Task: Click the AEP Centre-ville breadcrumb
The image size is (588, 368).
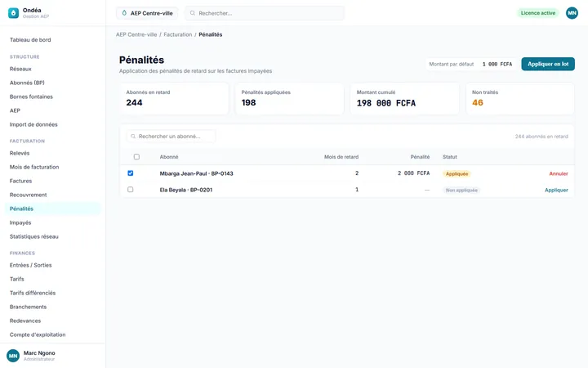Action: click(136, 34)
